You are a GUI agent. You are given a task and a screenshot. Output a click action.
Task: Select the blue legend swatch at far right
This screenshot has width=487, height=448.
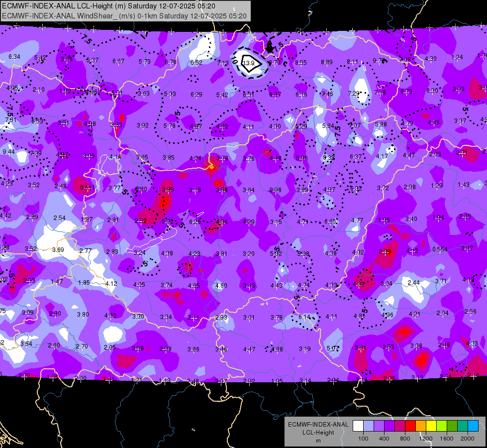click(473, 426)
